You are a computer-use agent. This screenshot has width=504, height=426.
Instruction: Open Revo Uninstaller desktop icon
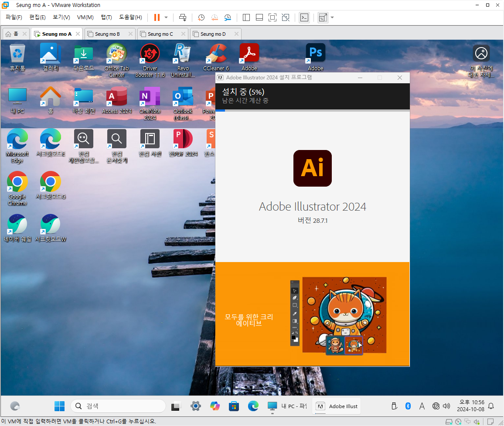pyautogui.click(x=183, y=61)
